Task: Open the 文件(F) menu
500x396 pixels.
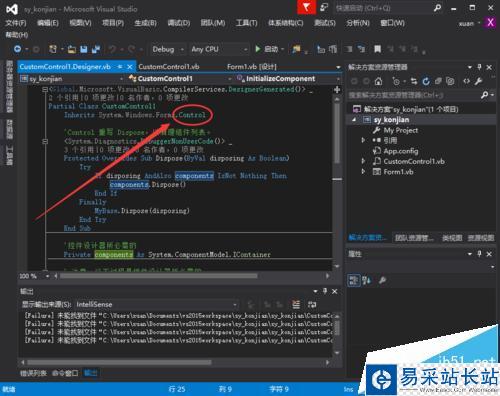Action: pos(16,23)
